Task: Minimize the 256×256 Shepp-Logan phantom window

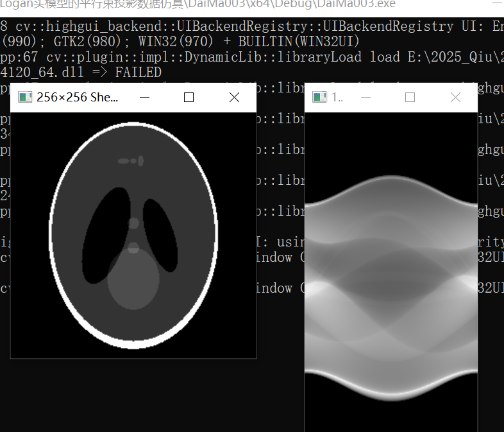Action: (x=145, y=97)
